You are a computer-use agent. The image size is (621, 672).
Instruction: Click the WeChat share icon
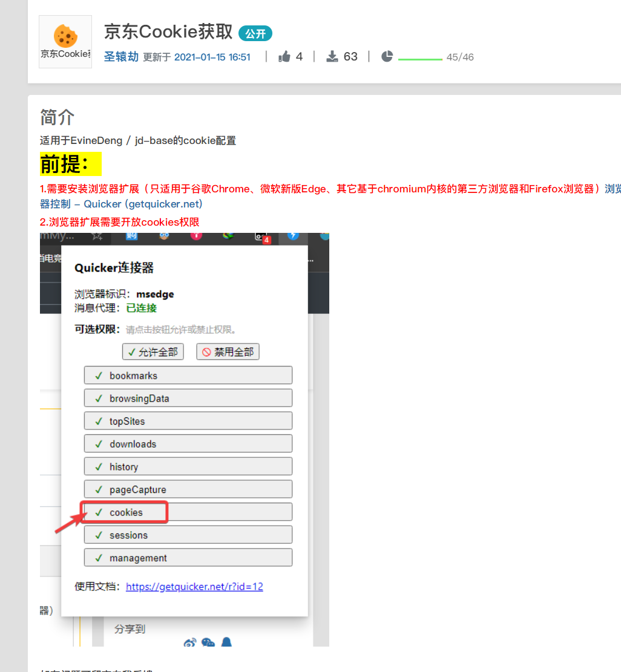click(x=208, y=642)
